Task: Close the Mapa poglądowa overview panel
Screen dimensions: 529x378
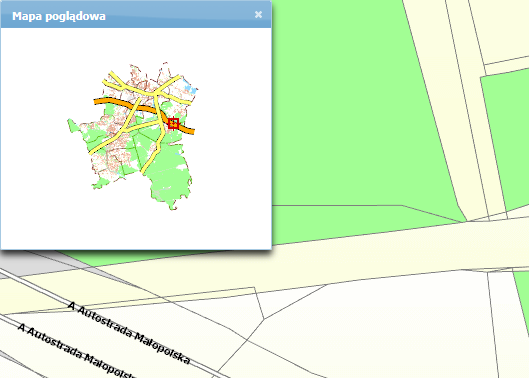Action: click(x=258, y=15)
